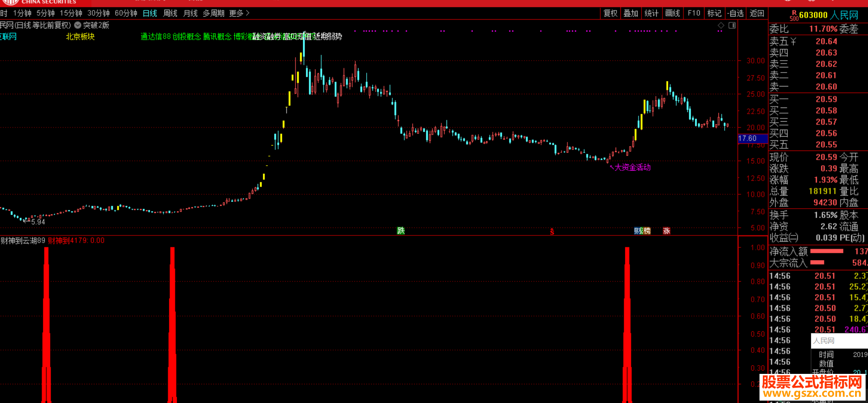Click the ¥ symbol beside 卖五
868x403 pixels.
(793, 42)
